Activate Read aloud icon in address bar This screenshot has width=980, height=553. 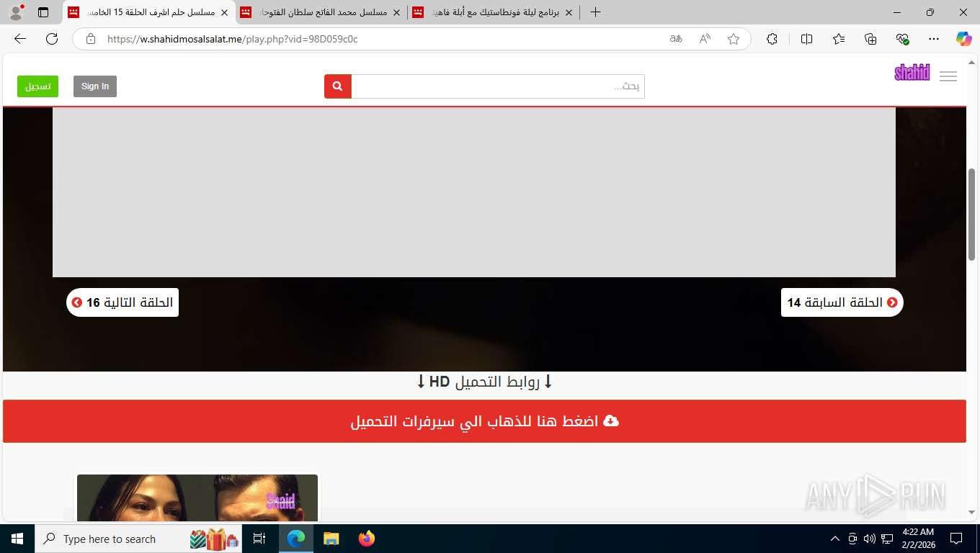coord(705,39)
